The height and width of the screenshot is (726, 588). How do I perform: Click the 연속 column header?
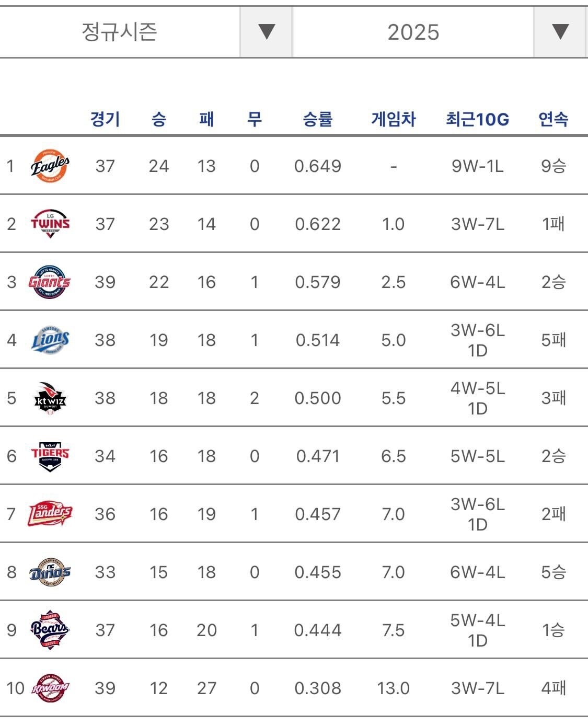554,119
